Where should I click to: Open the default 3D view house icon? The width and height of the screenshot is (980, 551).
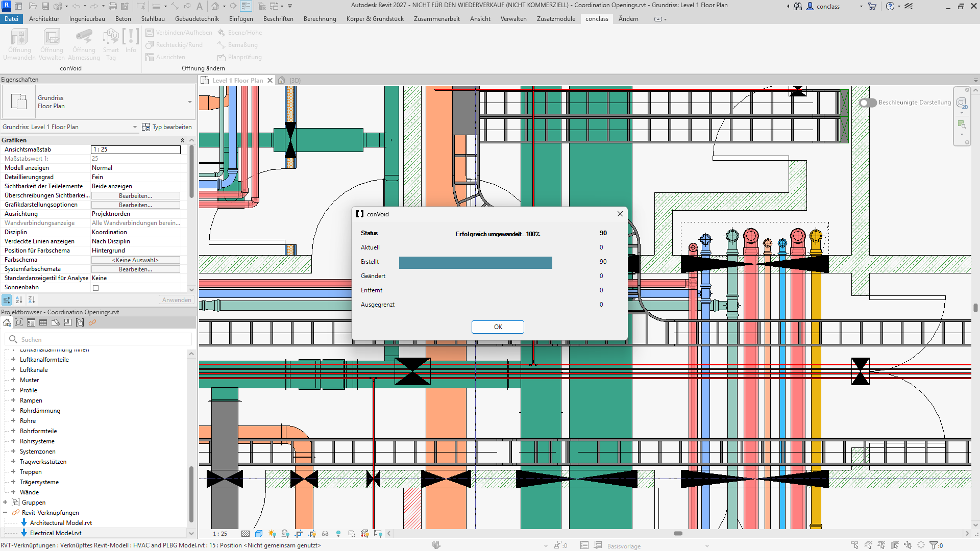coord(215,6)
